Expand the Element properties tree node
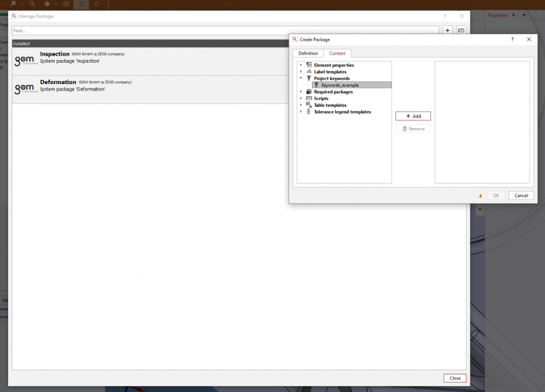This screenshot has height=392, width=545. (x=301, y=65)
